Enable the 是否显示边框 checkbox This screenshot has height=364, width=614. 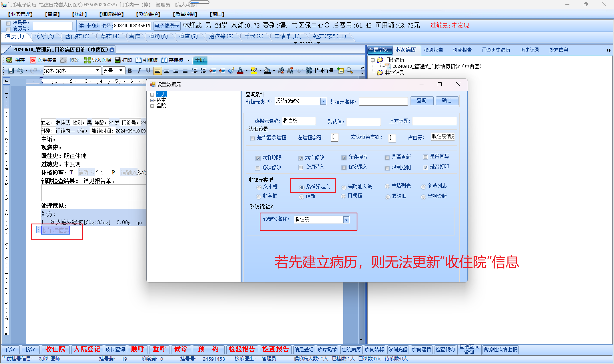[x=253, y=138]
